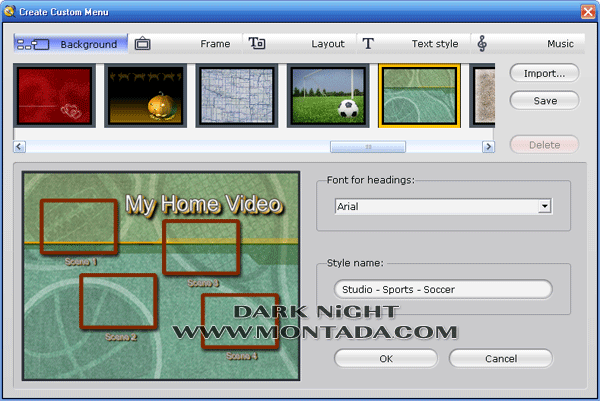Click the Style name text field

coord(443,290)
